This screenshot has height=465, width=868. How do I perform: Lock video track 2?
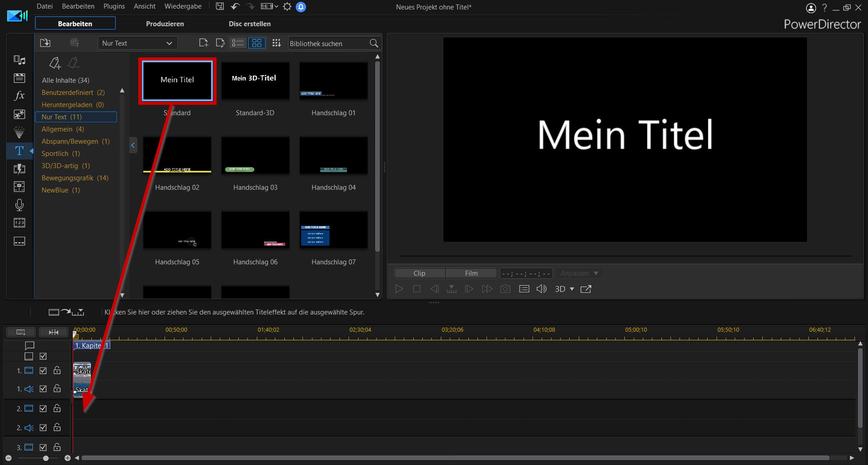(x=57, y=409)
